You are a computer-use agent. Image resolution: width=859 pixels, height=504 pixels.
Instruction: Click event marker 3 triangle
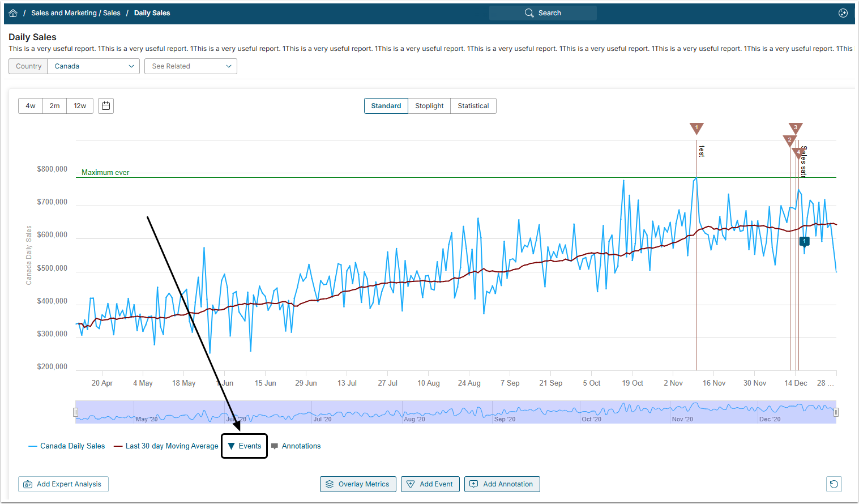796,128
